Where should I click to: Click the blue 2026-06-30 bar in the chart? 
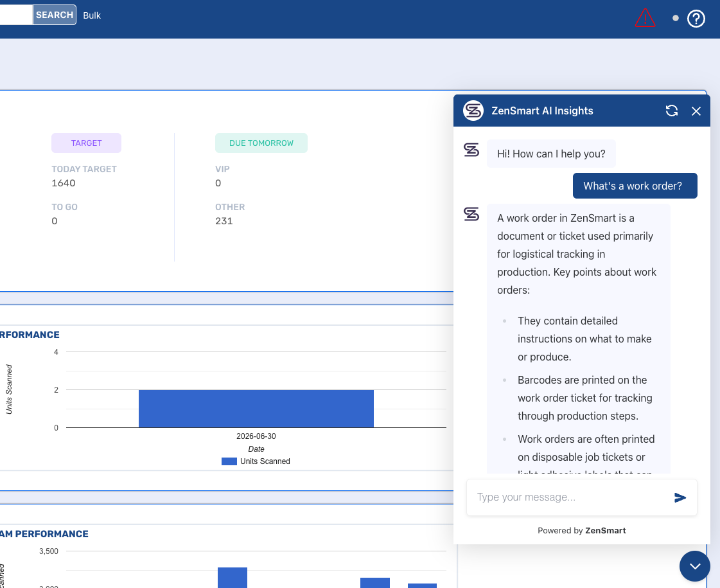pyautogui.click(x=256, y=408)
